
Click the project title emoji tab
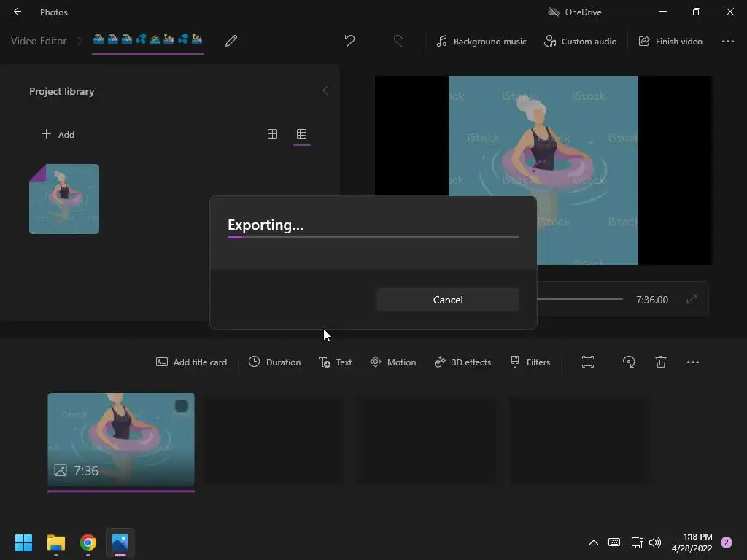147,39
